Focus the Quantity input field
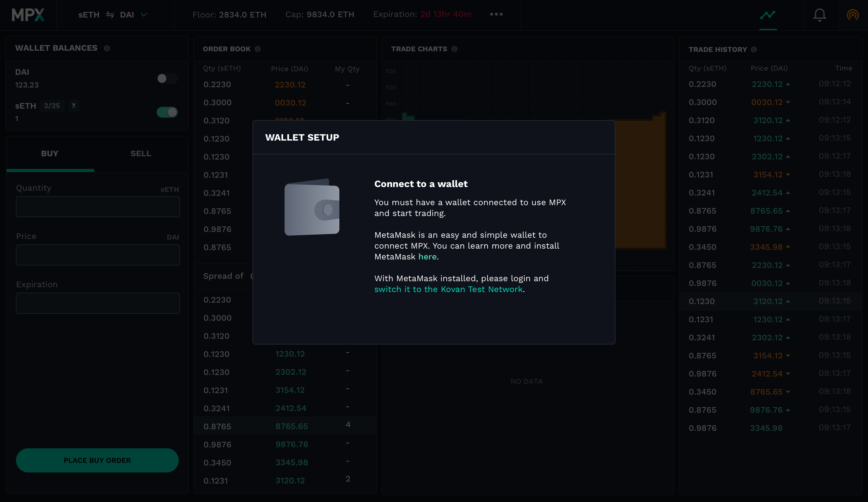 [x=98, y=207]
